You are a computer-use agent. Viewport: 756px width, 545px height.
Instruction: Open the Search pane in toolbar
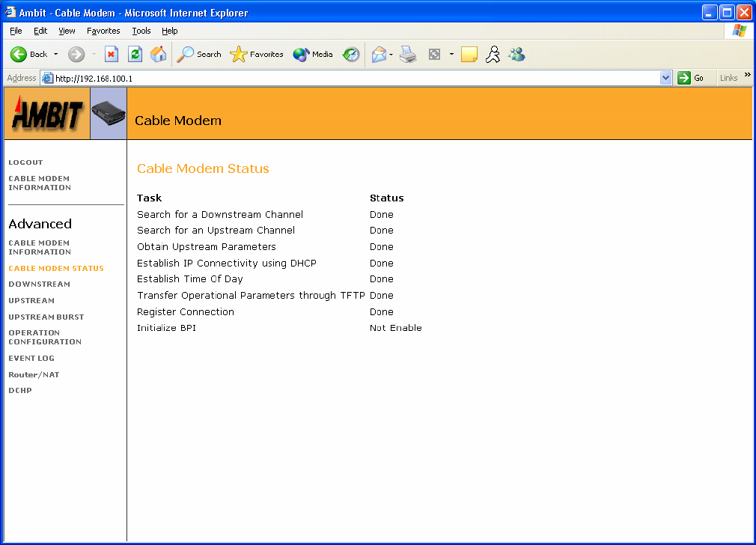(x=199, y=54)
